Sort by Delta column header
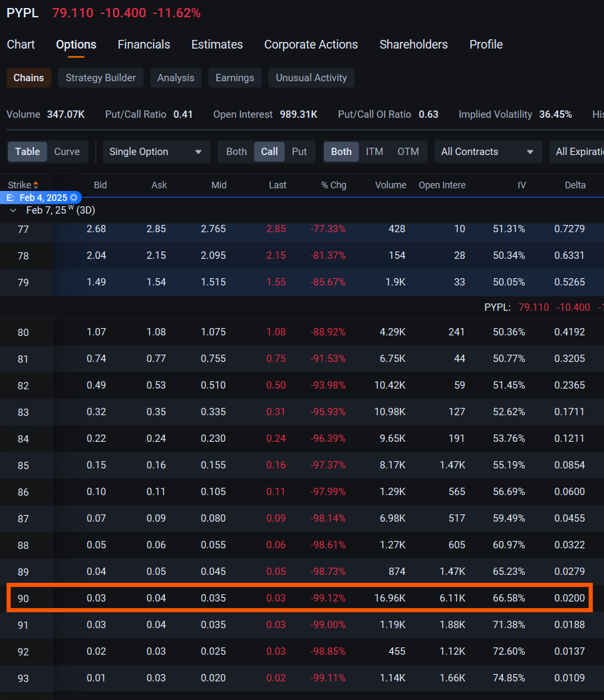This screenshot has height=700, width=604. (575, 185)
